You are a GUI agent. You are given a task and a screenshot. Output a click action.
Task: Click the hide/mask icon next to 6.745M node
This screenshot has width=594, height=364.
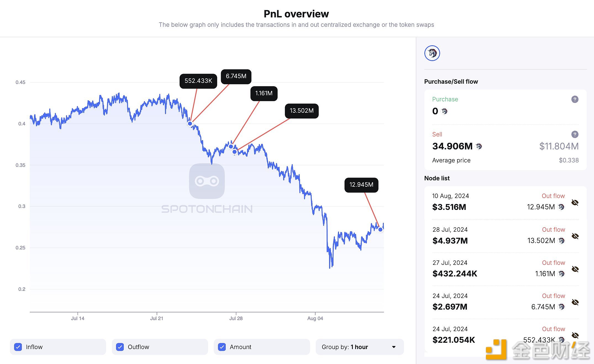576,302
